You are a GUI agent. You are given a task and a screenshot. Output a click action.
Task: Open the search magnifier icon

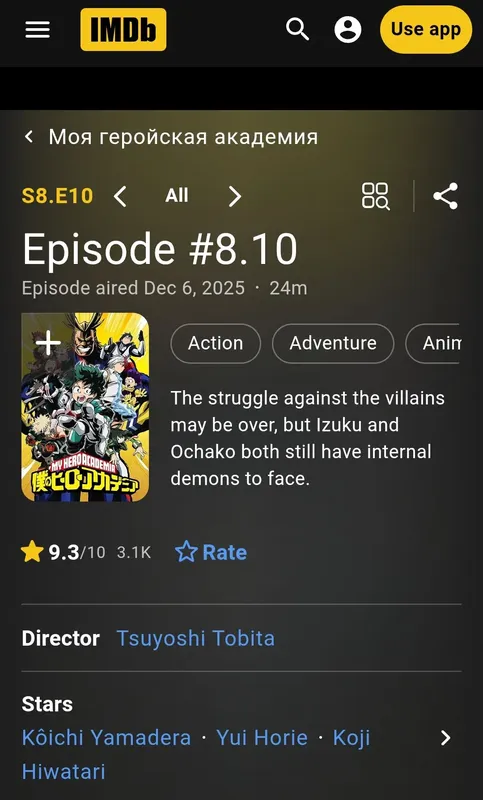click(298, 29)
